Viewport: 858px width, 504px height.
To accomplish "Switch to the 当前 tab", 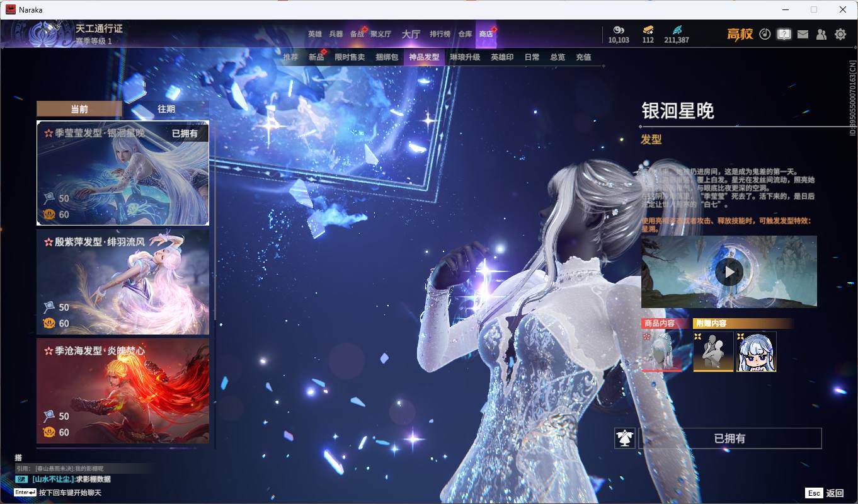I will coord(79,109).
